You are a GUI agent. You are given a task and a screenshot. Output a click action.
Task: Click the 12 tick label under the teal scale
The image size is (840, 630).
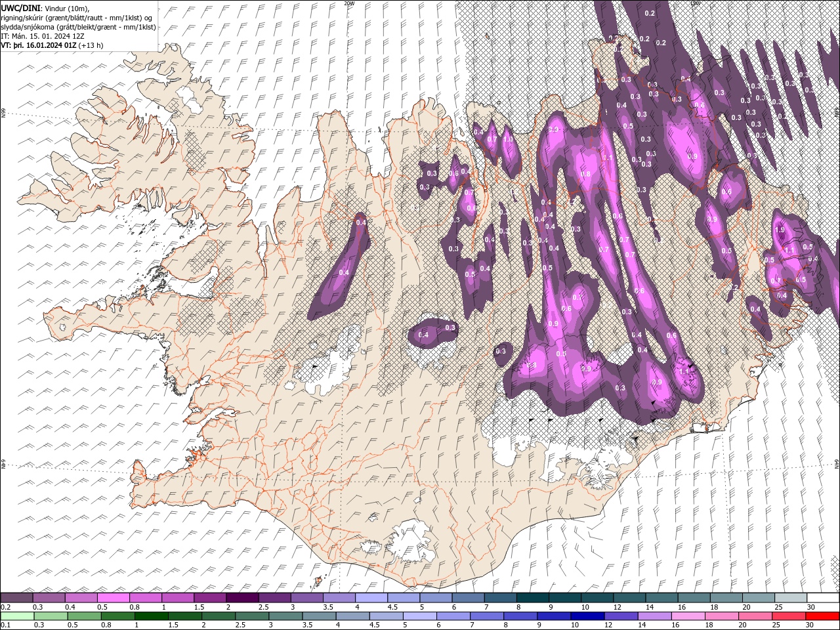[616, 607]
